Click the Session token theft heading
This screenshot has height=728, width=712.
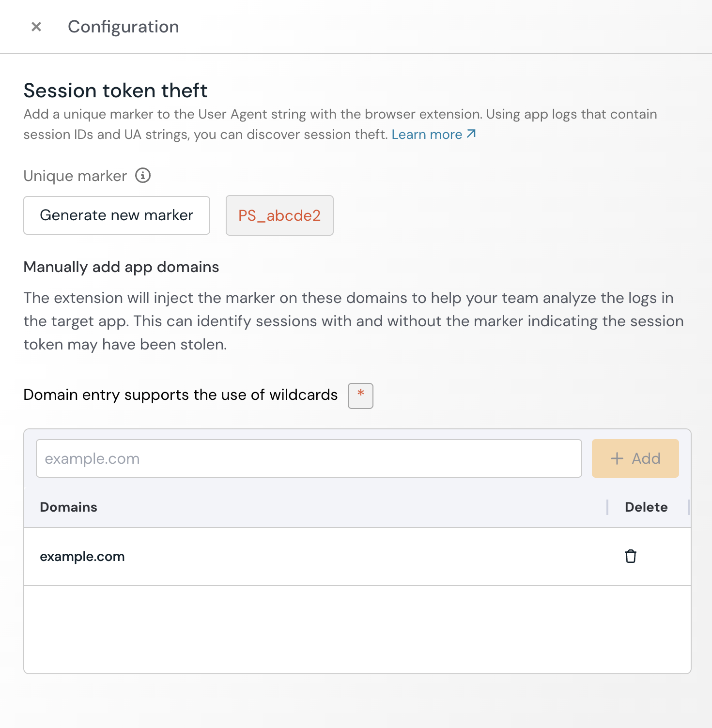(115, 91)
